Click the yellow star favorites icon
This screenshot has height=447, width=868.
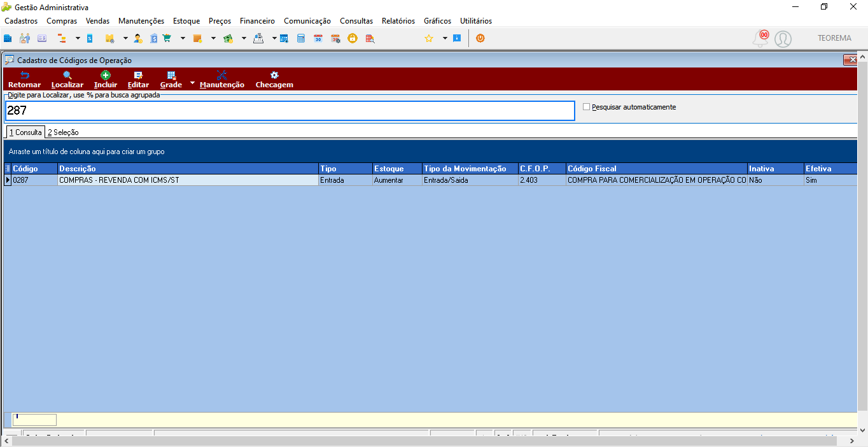point(429,38)
